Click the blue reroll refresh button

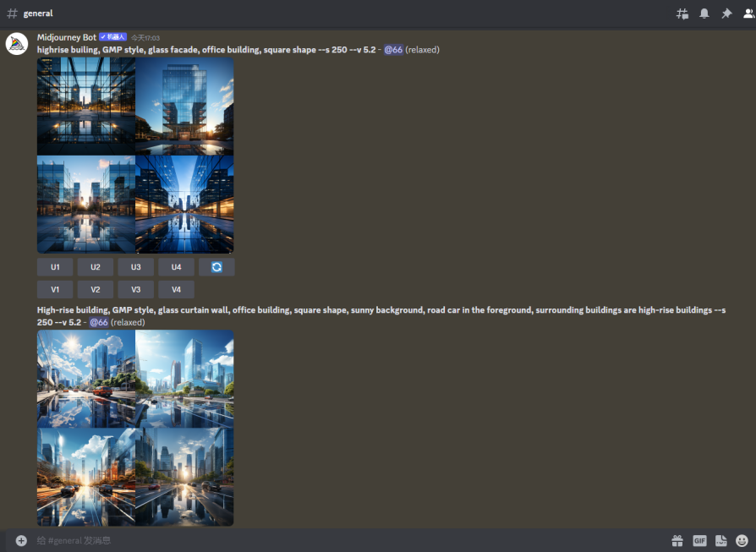coord(216,267)
